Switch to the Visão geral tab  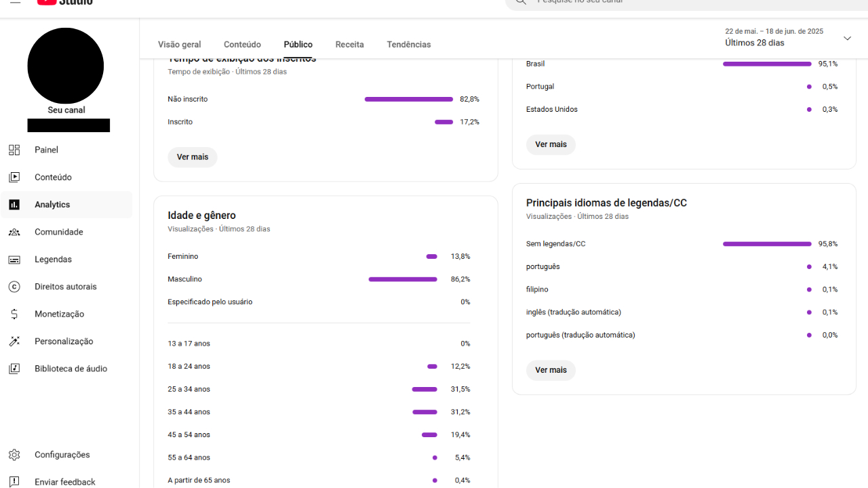click(x=180, y=45)
